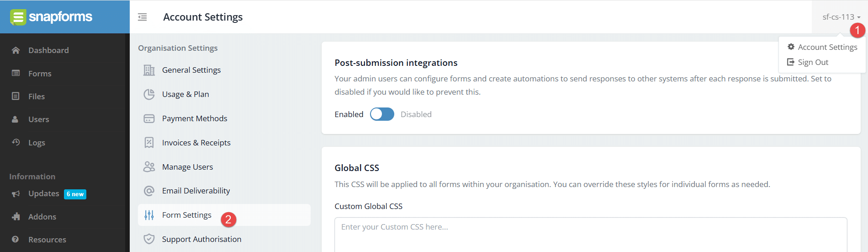Toggle the Post-submission integrations switch
868x252 pixels.
click(x=382, y=114)
